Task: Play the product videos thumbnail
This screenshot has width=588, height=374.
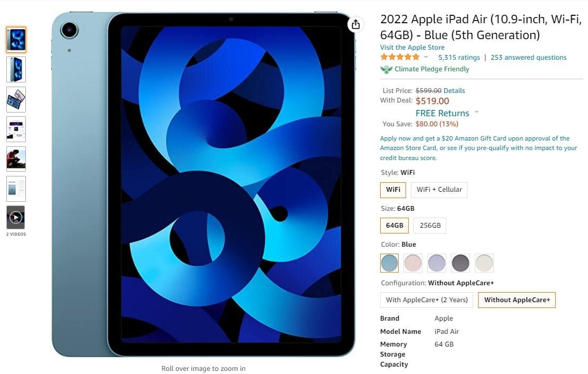Action: (16, 217)
